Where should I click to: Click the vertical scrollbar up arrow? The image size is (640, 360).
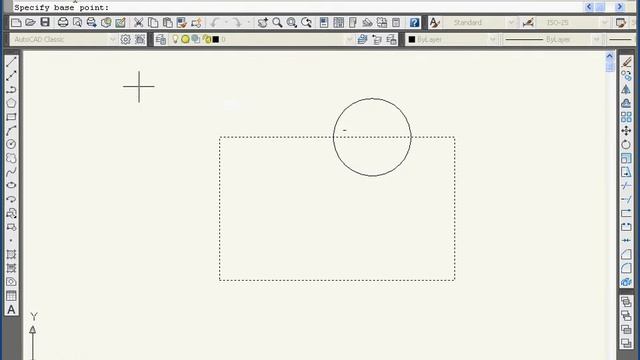[x=610, y=56]
